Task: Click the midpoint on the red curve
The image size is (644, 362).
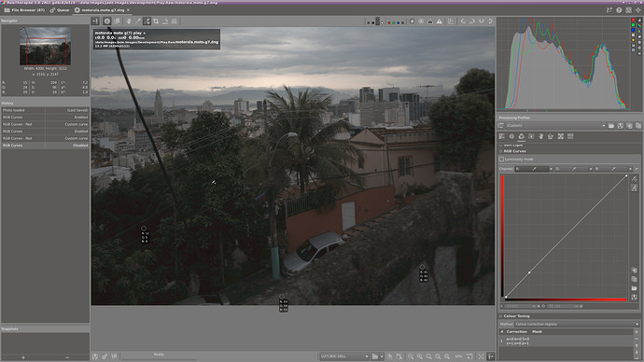Action: click(x=529, y=272)
